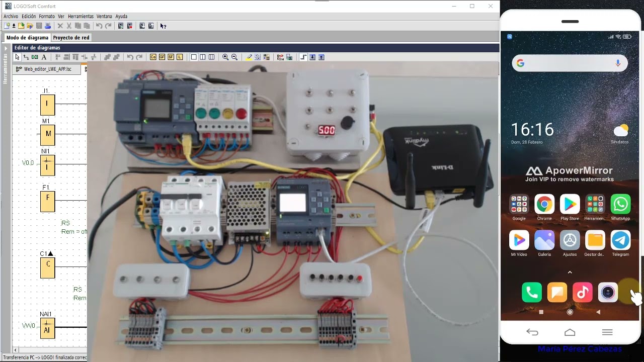Click the online test icon

pyautogui.click(x=289, y=57)
